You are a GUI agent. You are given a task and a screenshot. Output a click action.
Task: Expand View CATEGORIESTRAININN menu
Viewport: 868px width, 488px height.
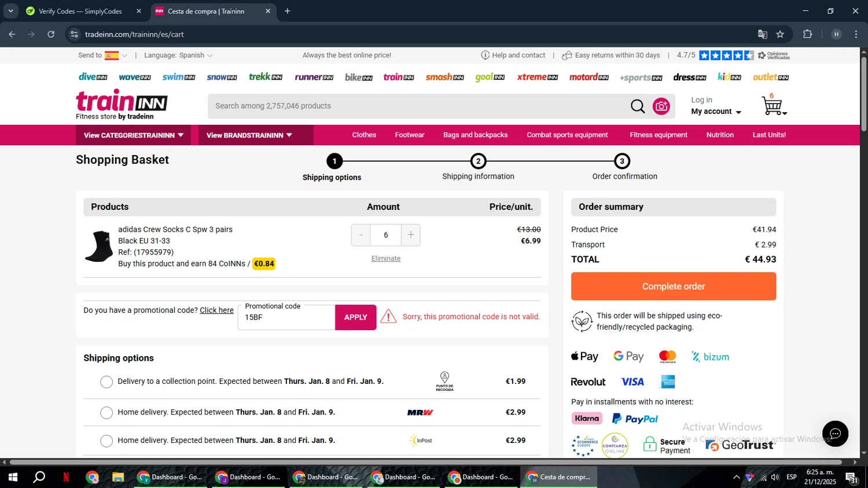pos(134,135)
